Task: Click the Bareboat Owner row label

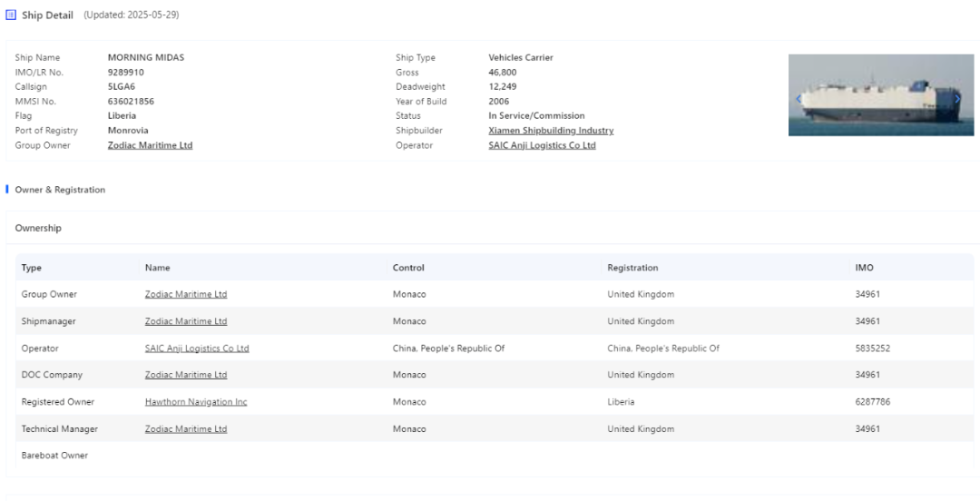Action: point(54,456)
